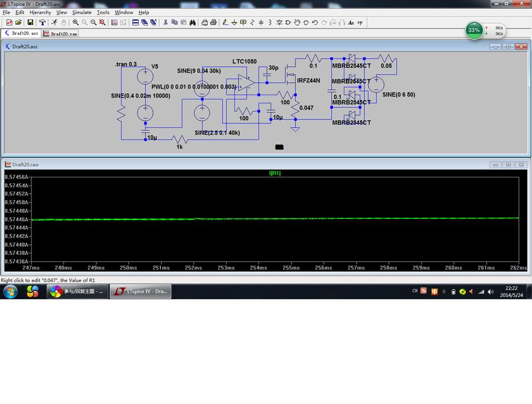Switch to the Draft20.raw tab

60,34
